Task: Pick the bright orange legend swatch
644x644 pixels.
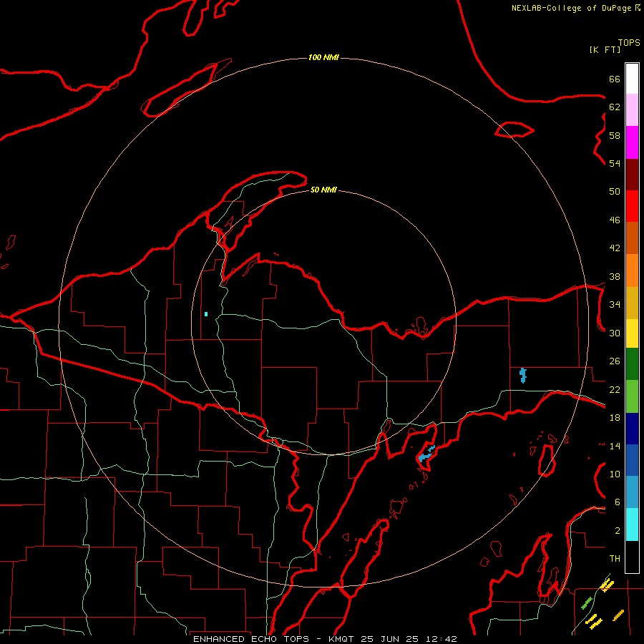Action: coord(632,270)
